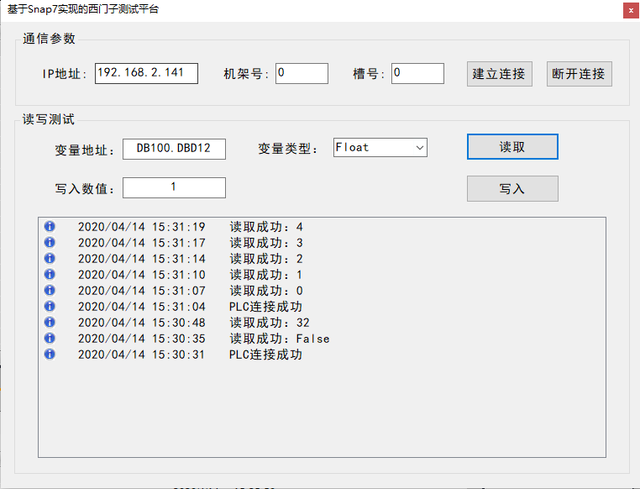Click info icon for 15:30:48 log entry

(49, 322)
